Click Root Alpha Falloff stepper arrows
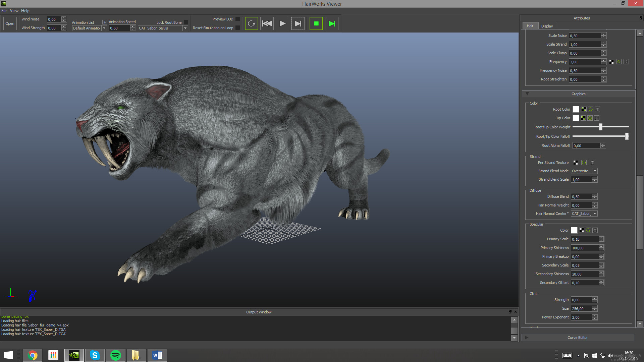Screen dimensions: 644x362 point(603,145)
